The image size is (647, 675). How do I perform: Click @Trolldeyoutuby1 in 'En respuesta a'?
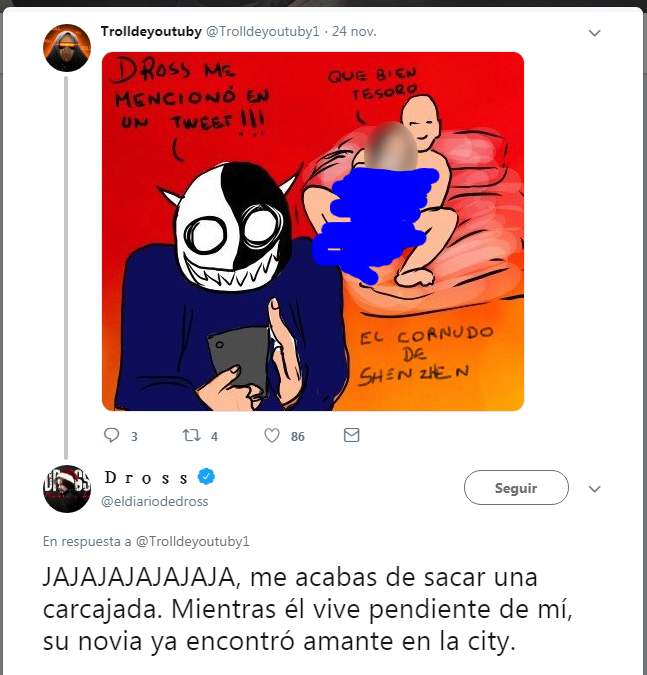pos(192,541)
